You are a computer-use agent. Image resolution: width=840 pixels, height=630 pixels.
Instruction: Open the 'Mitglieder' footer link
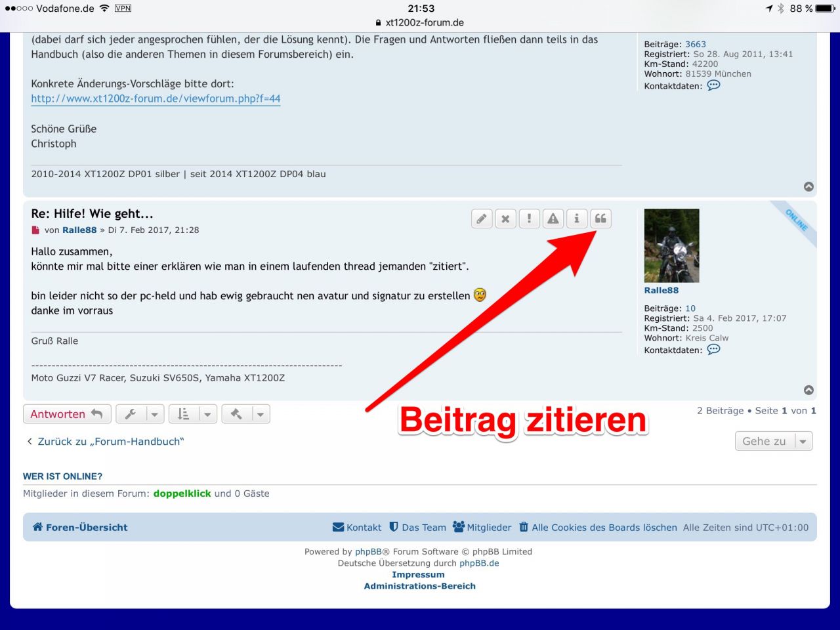tap(482, 527)
